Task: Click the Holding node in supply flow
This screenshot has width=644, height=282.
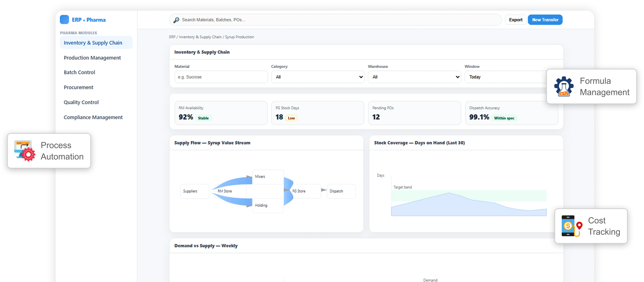Action: pyautogui.click(x=268, y=205)
